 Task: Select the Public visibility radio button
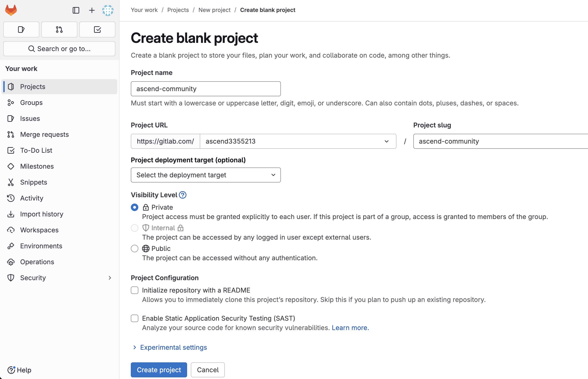point(135,249)
